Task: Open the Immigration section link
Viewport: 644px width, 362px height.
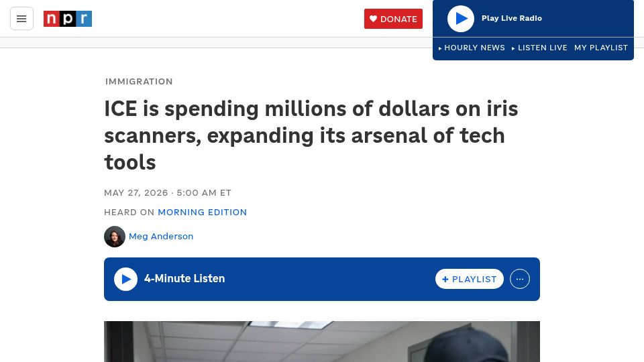Action: [139, 81]
